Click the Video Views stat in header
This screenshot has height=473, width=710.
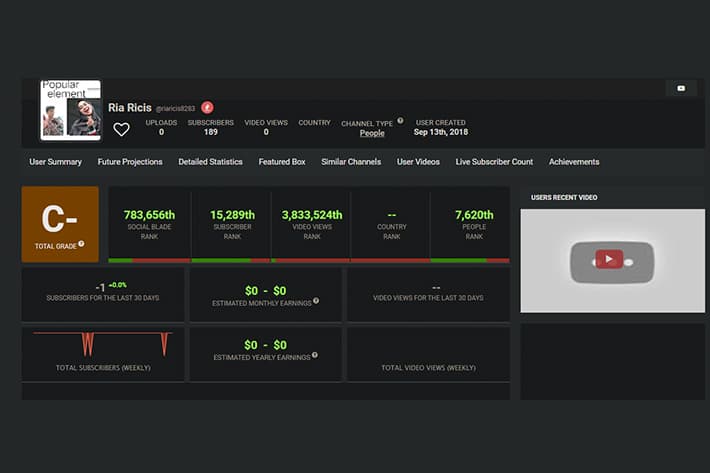tap(266, 127)
